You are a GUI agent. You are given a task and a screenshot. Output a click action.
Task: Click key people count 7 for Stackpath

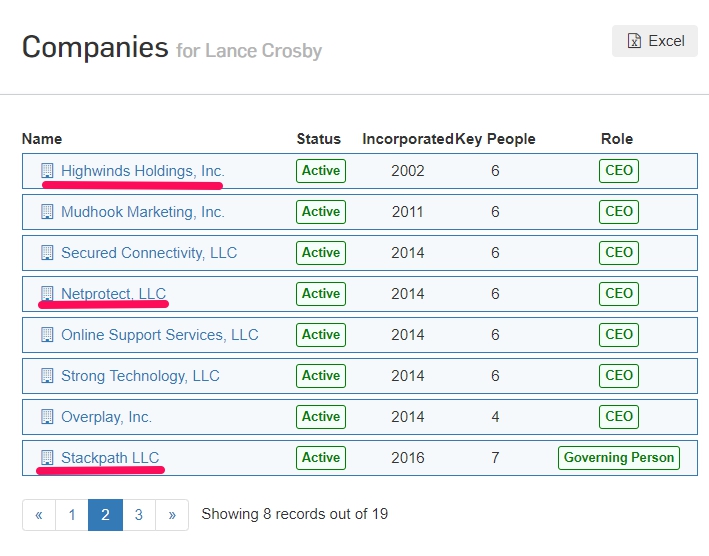click(495, 458)
